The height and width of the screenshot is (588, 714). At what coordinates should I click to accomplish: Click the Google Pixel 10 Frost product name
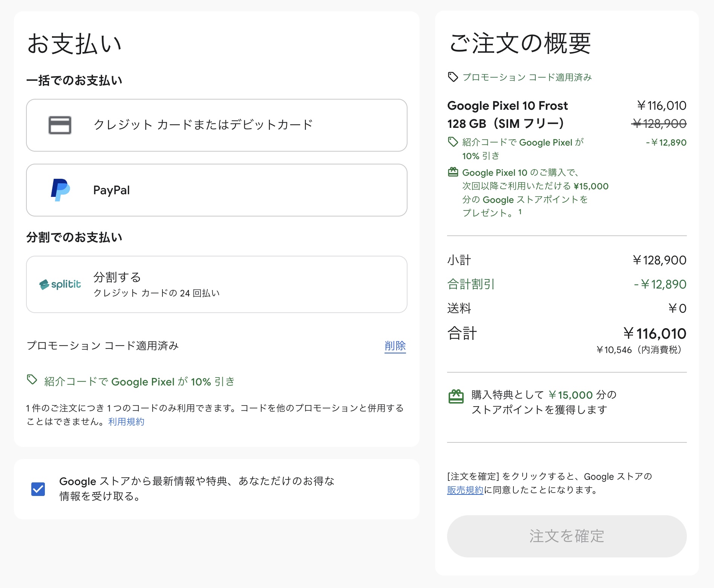[507, 106]
